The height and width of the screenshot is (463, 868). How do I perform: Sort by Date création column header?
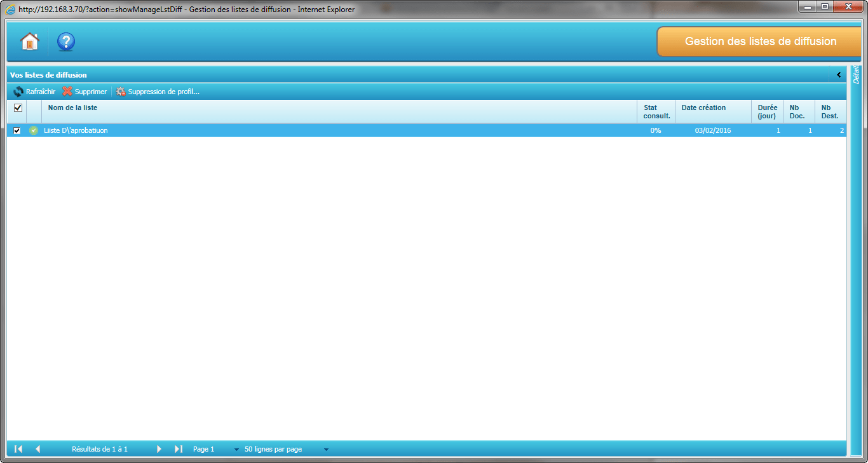(703, 108)
